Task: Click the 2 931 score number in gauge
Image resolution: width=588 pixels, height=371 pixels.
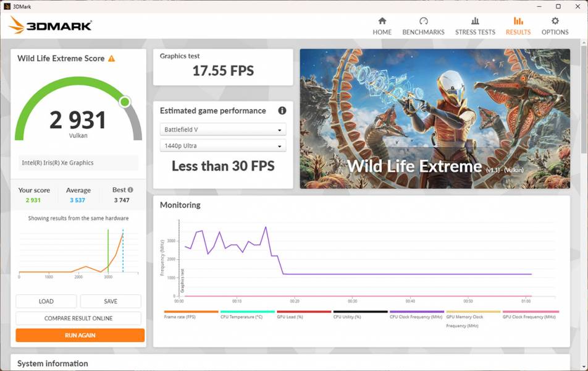Action: click(x=78, y=120)
